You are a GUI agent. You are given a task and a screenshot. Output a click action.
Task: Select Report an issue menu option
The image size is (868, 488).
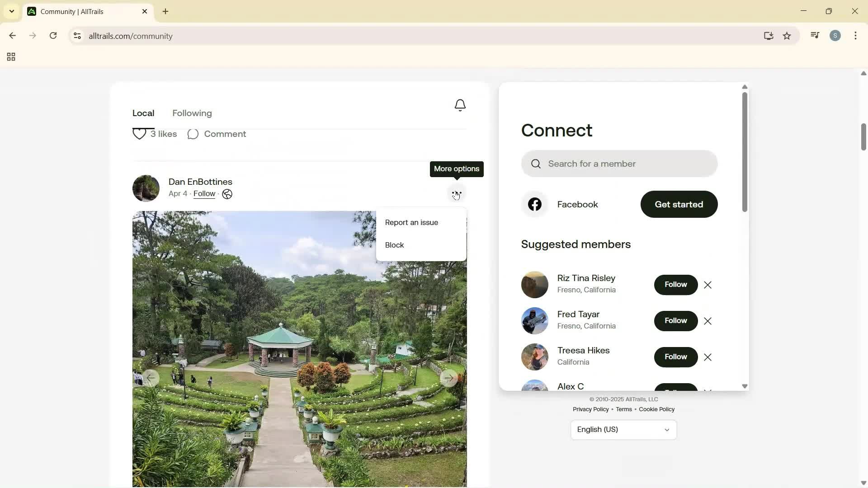[x=411, y=223]
